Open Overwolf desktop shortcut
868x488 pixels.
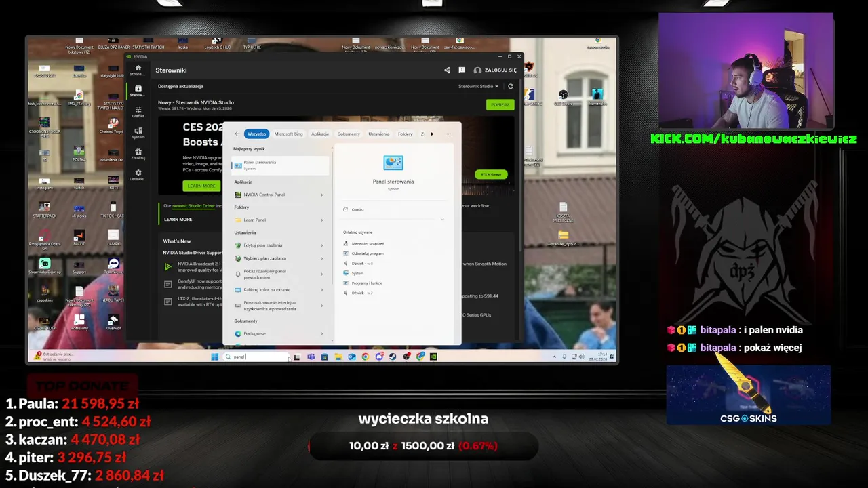coord(113,322)
